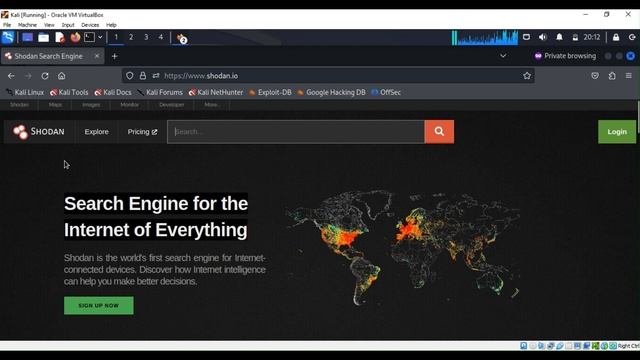Open the VirtualBox Machine menu
The width and height of the screenshot is (640, 360).
(27, 25)
